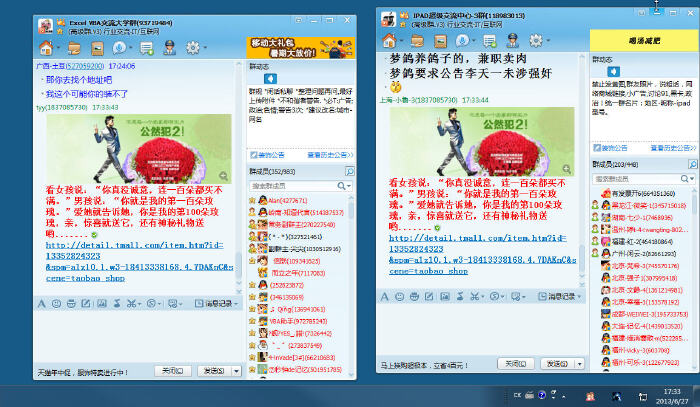The image size is (700, 407).
Task: Open group settings gear in Excel VBA window
Action: [x=193, y=46]
